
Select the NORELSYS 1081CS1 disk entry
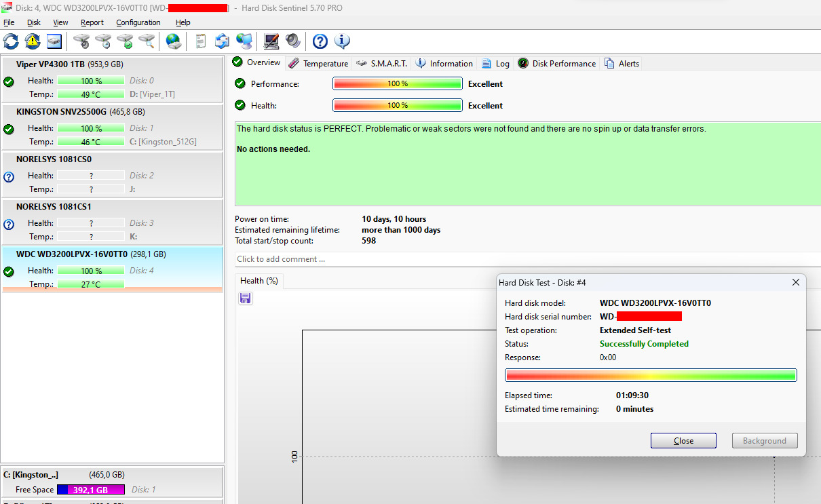click(x=112, y=222)
